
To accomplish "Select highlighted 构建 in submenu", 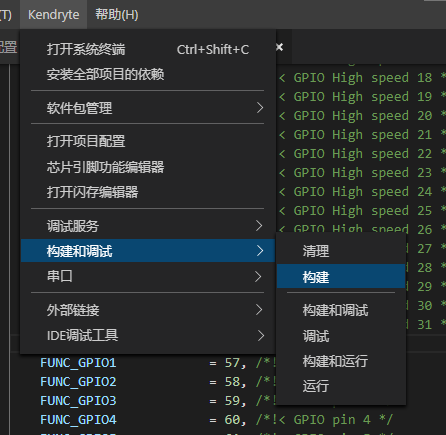I will click(341, 276).
